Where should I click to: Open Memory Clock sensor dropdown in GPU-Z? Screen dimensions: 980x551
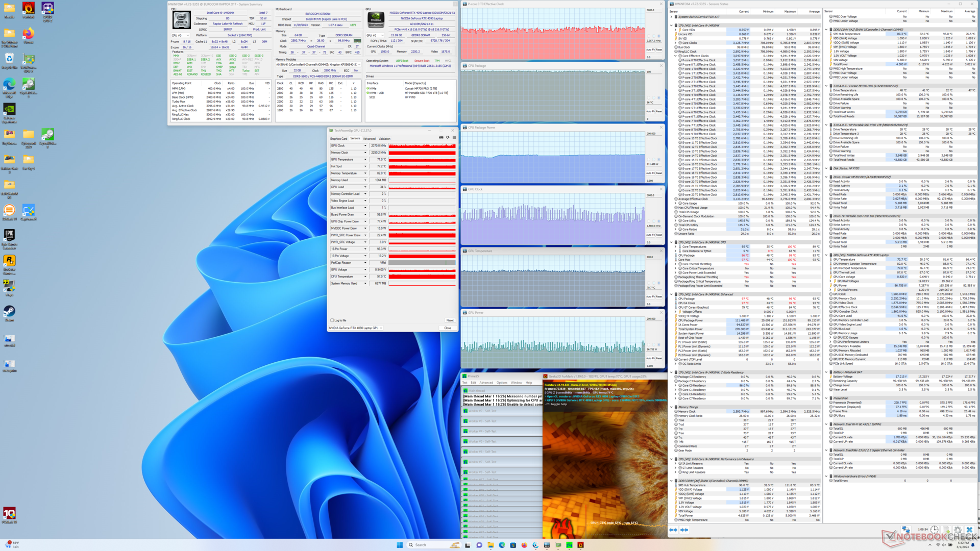pos(365,153)
